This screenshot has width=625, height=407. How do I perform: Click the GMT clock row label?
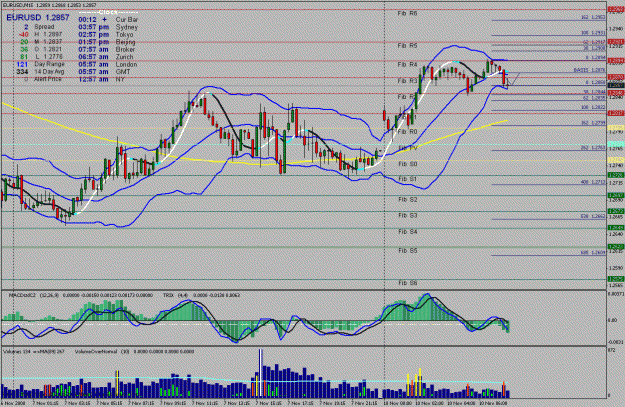(x=123, y=72)
